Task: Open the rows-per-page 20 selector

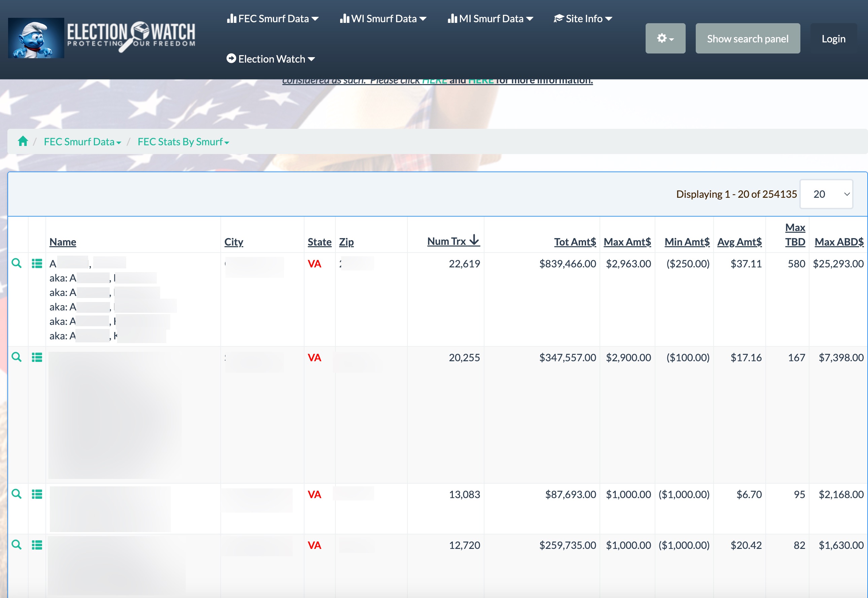Action: [826, 194]
